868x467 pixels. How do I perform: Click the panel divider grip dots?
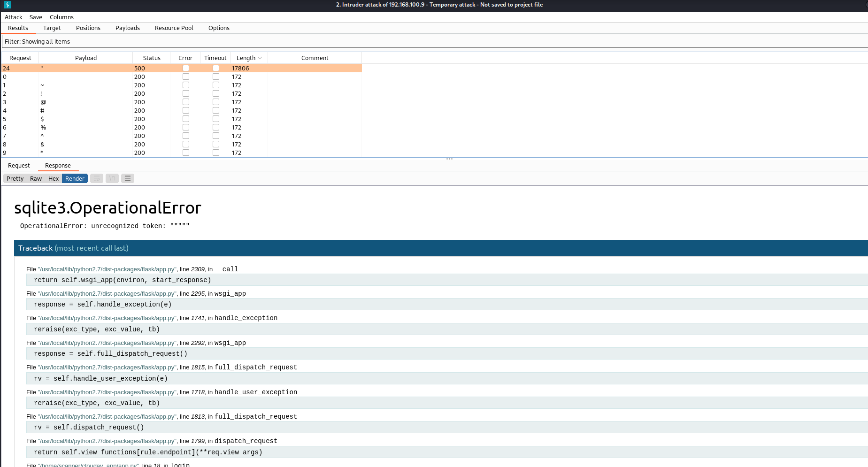coord(449,159)
